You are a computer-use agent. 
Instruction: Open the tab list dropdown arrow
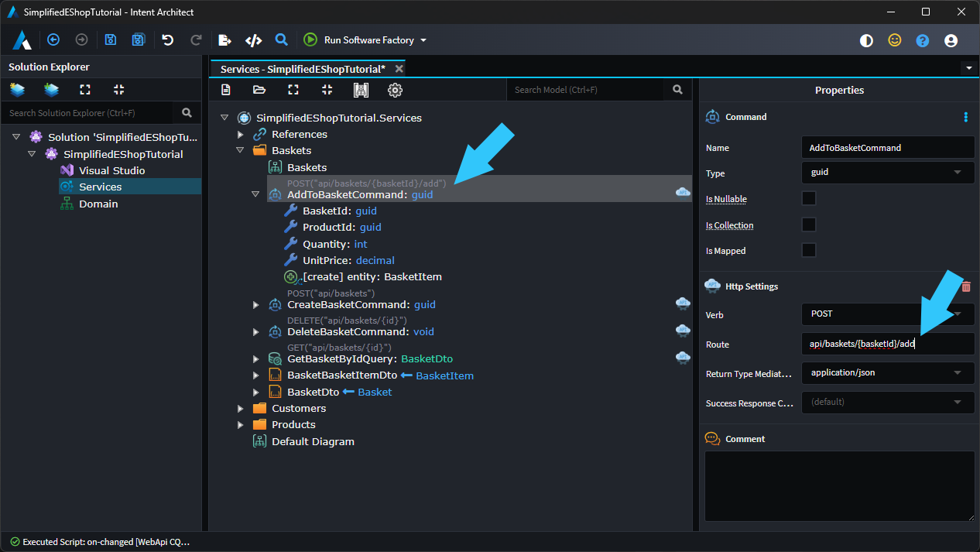click(969, 68)
